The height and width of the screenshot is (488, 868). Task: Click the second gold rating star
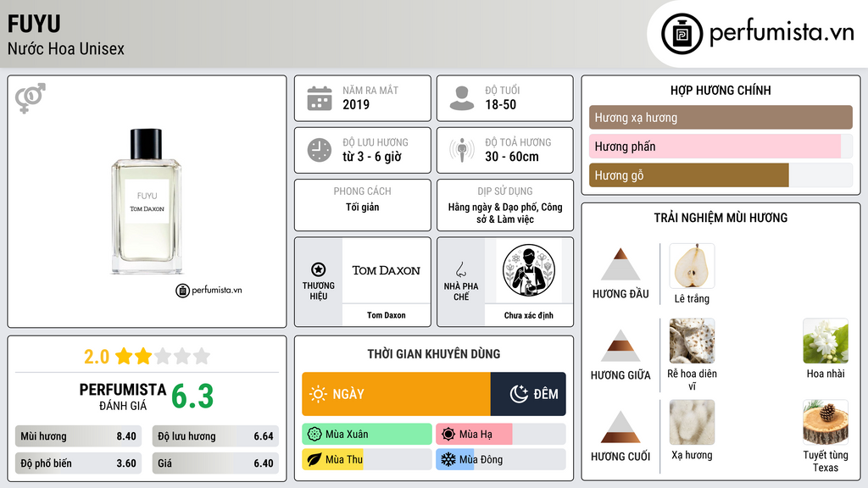[143, 356]
